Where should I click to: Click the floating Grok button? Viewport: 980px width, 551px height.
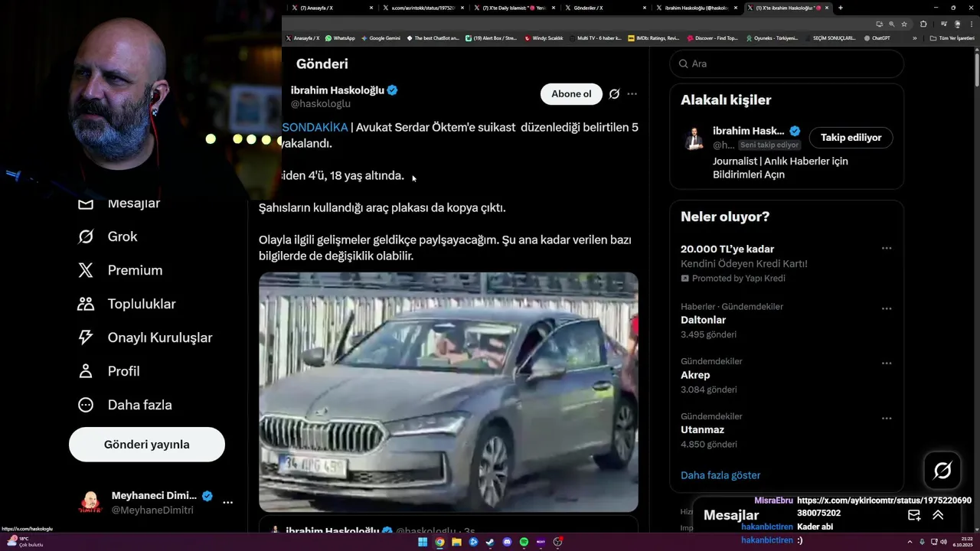click(x=942, y=471)
